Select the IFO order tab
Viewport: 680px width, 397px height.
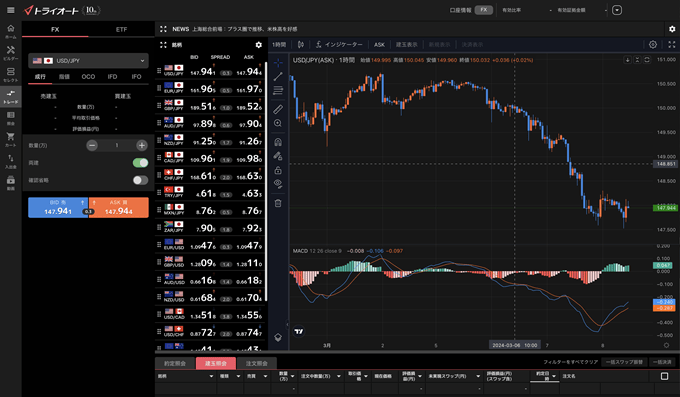(136, 76)
